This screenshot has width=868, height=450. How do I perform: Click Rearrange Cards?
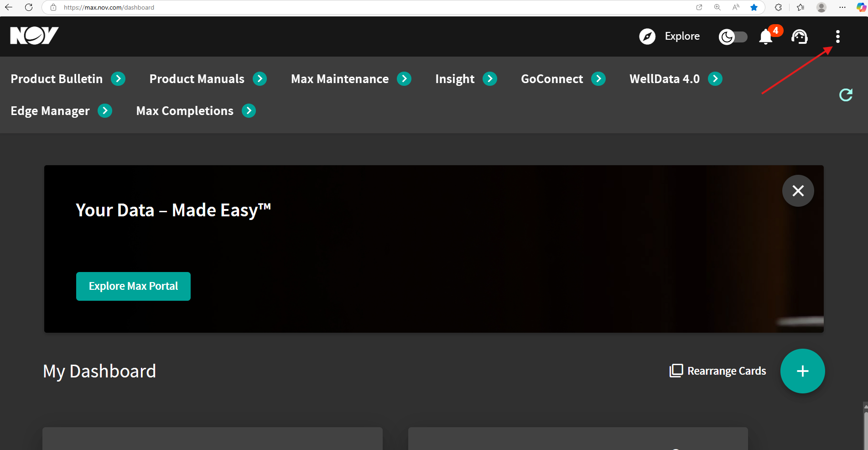pyautogui.click(x=718, y=371)
